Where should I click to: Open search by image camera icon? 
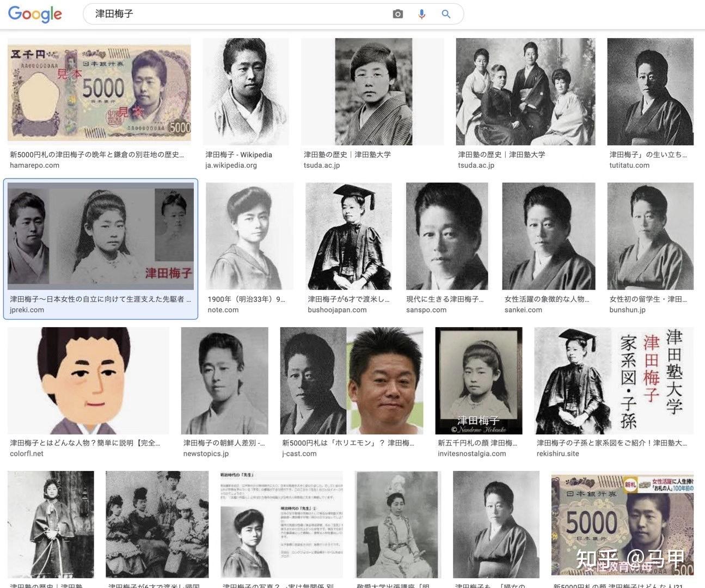pos(398,14)
